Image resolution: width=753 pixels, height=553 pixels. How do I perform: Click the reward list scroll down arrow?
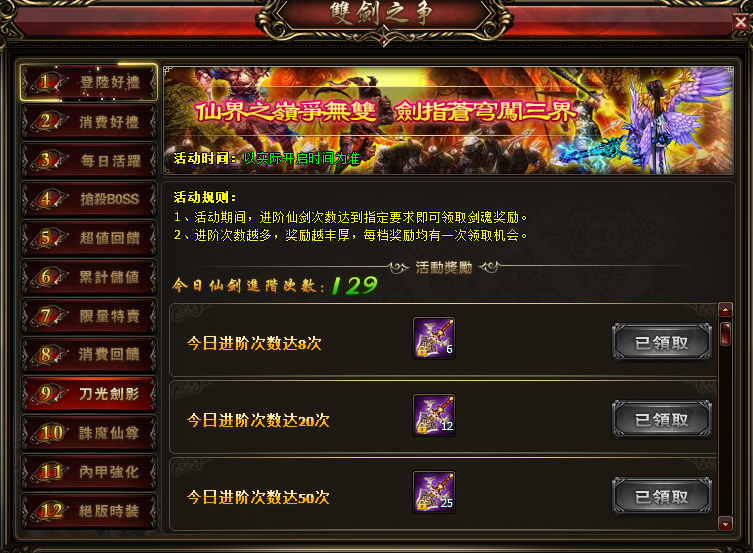click(x=725, y=523)
